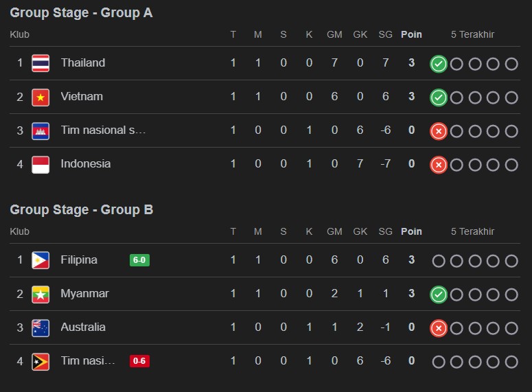Click the Vietnam flag icon
Screen dimensions: 532x392
point(41,97)
